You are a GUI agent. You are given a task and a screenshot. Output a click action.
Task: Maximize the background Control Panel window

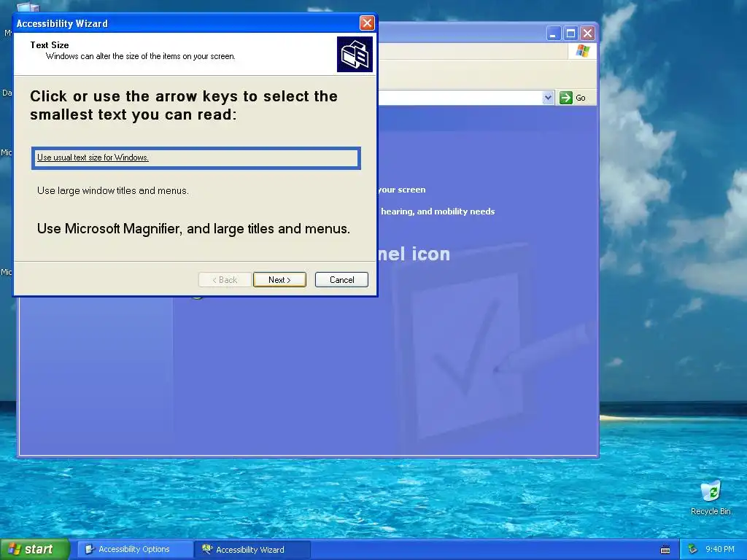coord(570,34)
